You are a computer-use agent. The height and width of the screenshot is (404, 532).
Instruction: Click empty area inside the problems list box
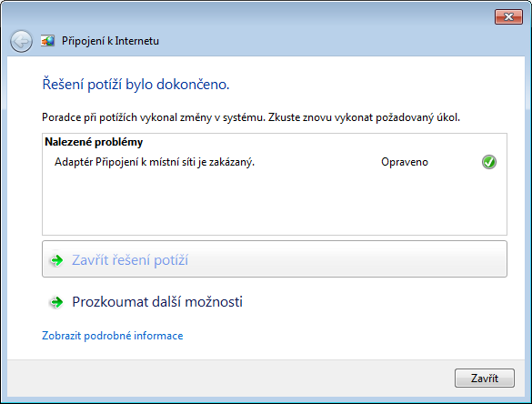click(275, 204)
